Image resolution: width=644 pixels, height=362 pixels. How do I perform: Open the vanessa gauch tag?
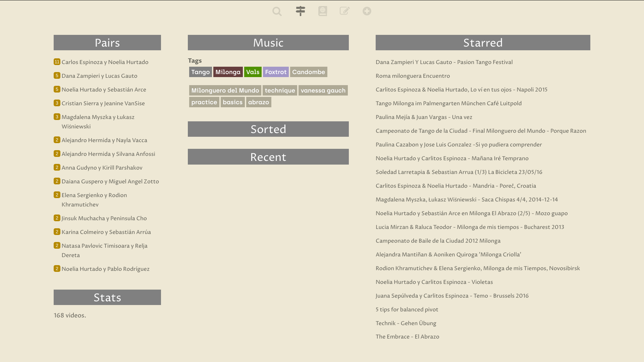coord(323,90)
